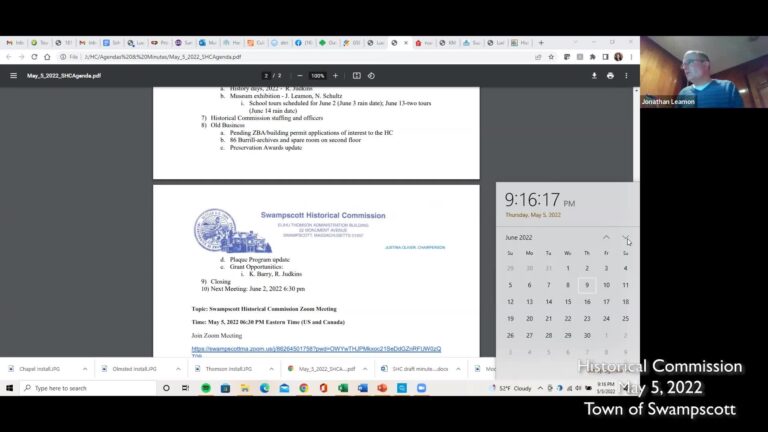
Task: Click the June 2022 month header
Action: point(519,238)
